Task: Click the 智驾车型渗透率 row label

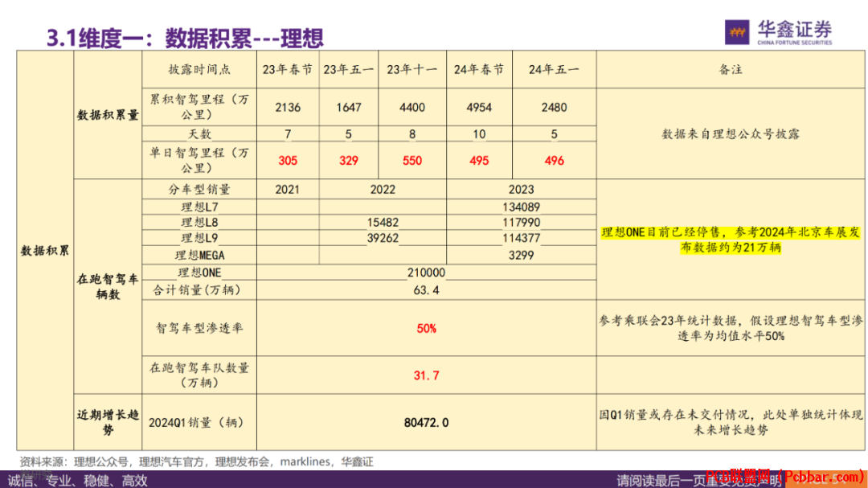Action: click(x=199, y=328)
